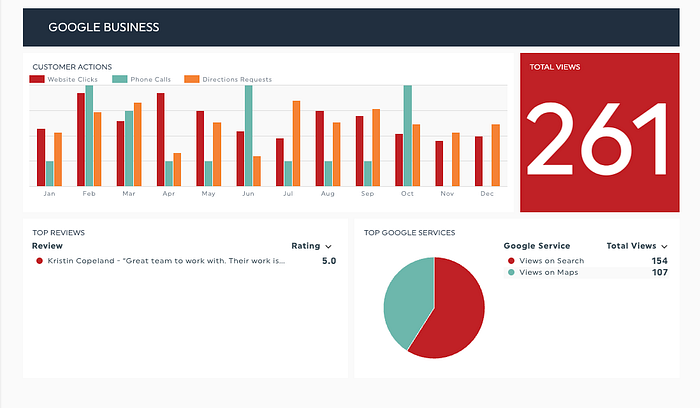Click the Sep axis label
This screenshot has width=700, height=408.
(x=367, y=193)
